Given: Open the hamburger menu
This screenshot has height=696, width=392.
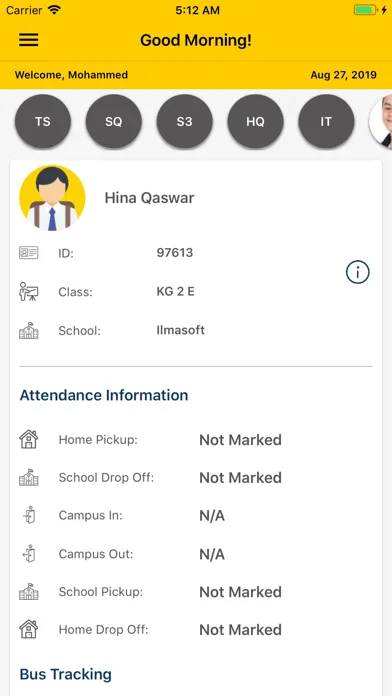Looking at the screenshot, I should [28, 40].
